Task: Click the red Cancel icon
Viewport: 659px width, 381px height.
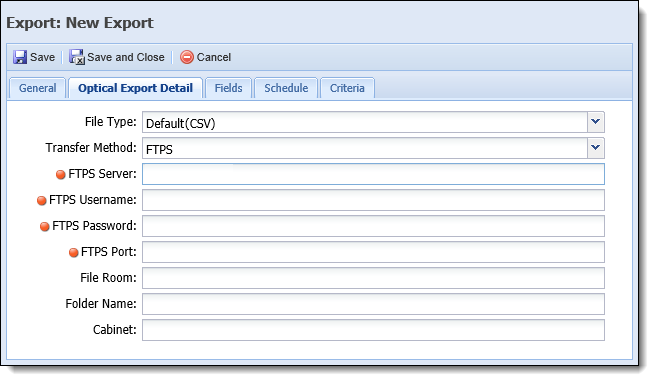Action: (187, 57)
